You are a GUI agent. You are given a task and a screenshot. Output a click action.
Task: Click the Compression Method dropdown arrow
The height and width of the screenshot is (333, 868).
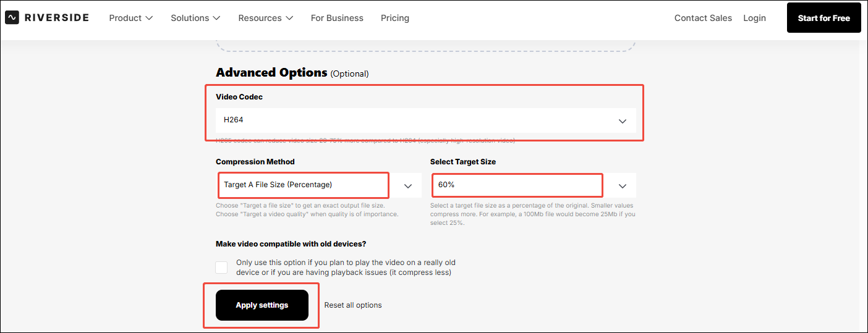[408, 185]
